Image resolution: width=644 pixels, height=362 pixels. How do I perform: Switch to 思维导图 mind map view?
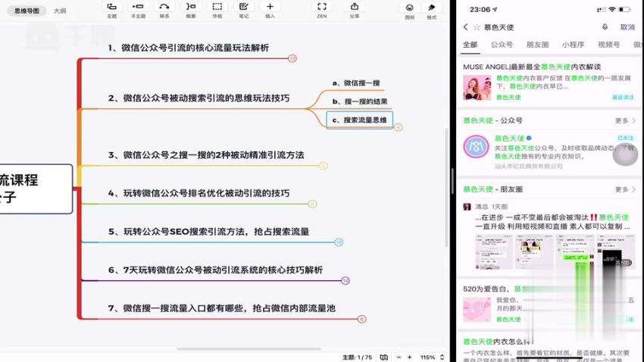(27, 11)
